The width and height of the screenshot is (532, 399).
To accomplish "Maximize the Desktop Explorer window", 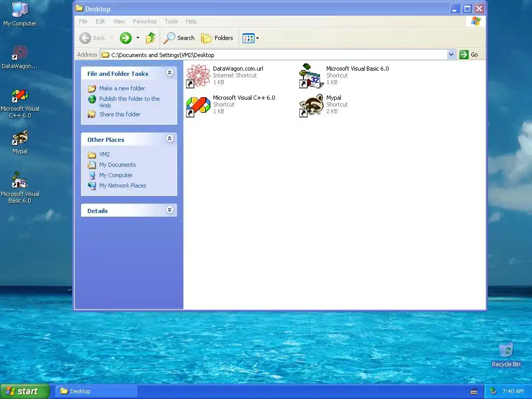I will (x=467, y=9).
